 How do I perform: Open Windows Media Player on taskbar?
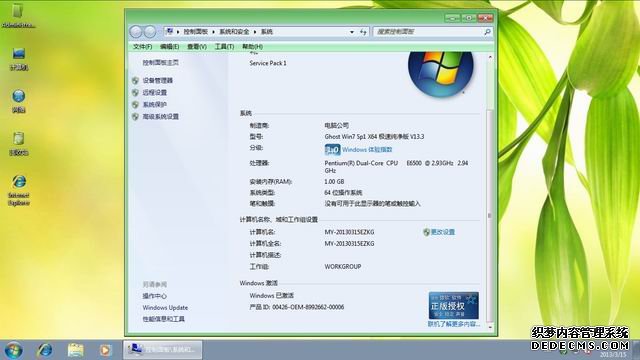point(105,350)
